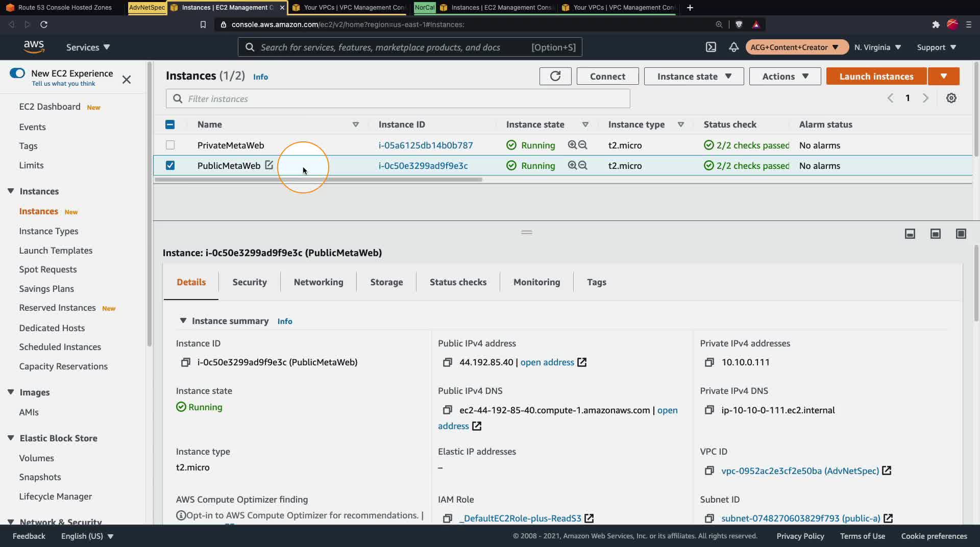Copy the IAM Role name
The height and width of the screenshot is (547, 980).
(448, 518)
